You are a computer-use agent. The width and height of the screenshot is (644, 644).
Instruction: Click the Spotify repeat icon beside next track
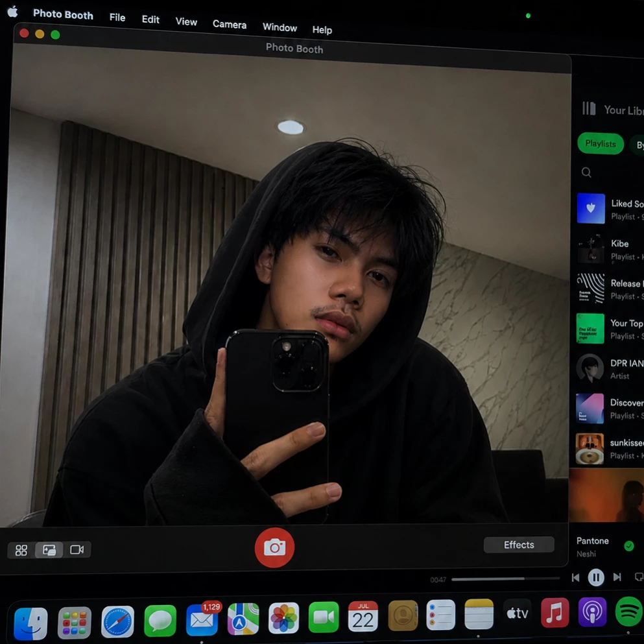tap(639, 577)
